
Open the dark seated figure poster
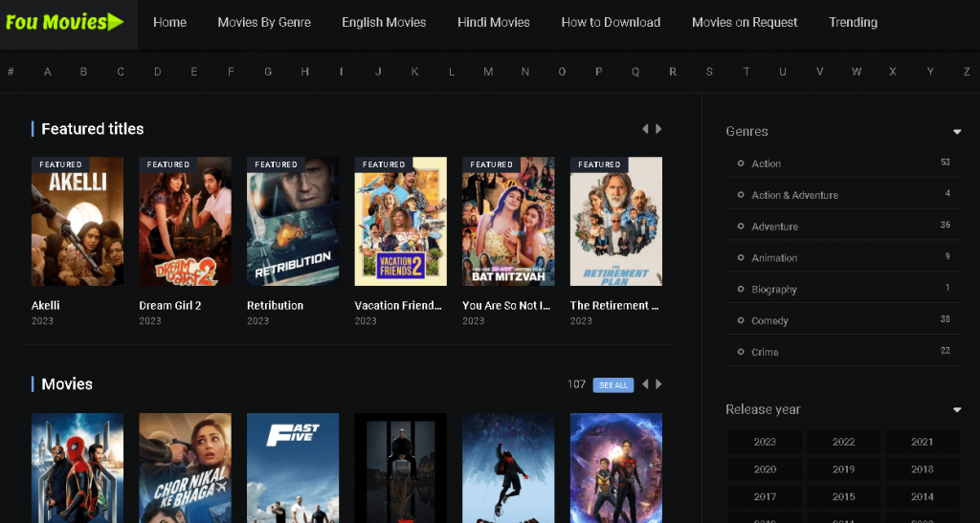[x=401, y=469]
